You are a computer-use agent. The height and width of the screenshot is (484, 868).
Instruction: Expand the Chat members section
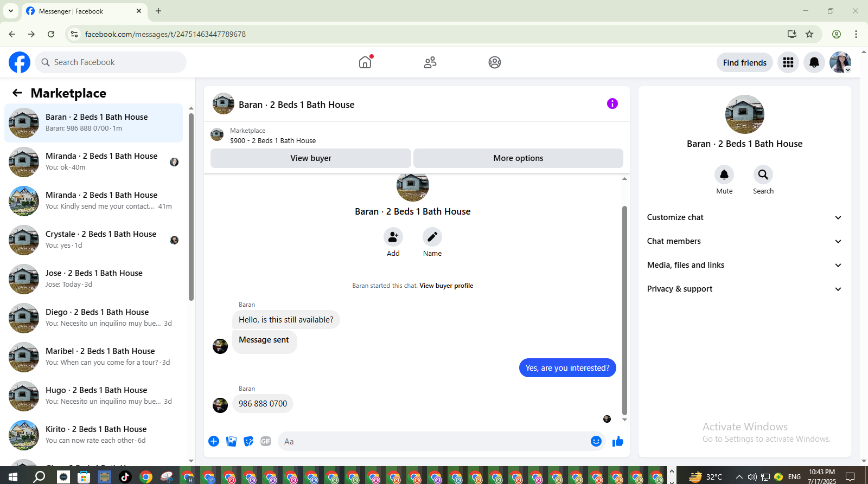pos(744,241)
